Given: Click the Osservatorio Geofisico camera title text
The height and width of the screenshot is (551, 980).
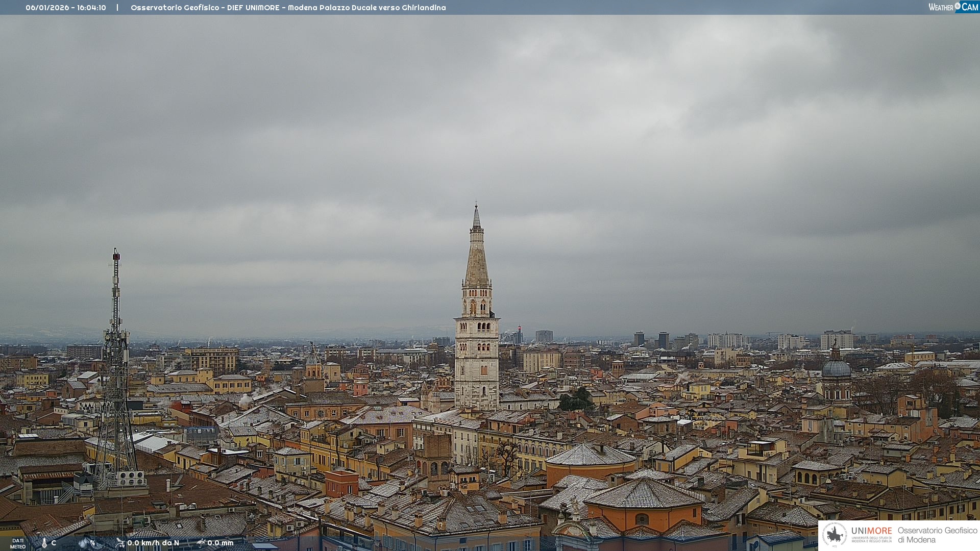Looking at the screenshot, I should (288, 8).
